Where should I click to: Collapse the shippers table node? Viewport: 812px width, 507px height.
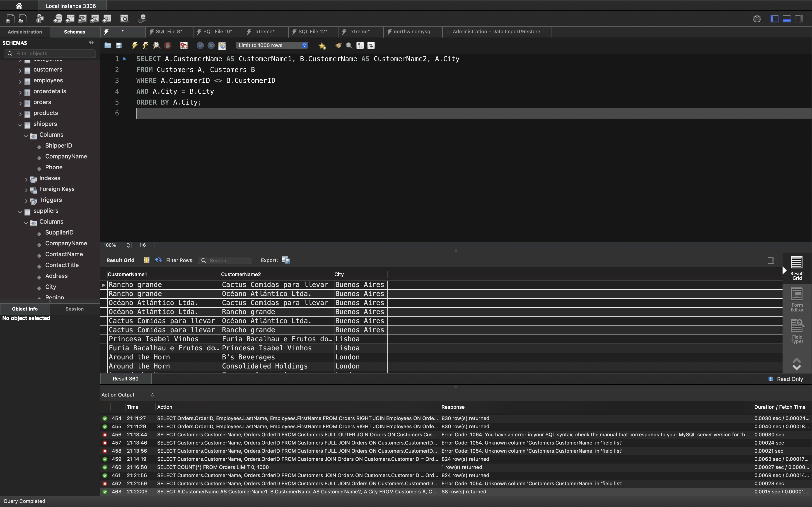(x=20, y=125)
